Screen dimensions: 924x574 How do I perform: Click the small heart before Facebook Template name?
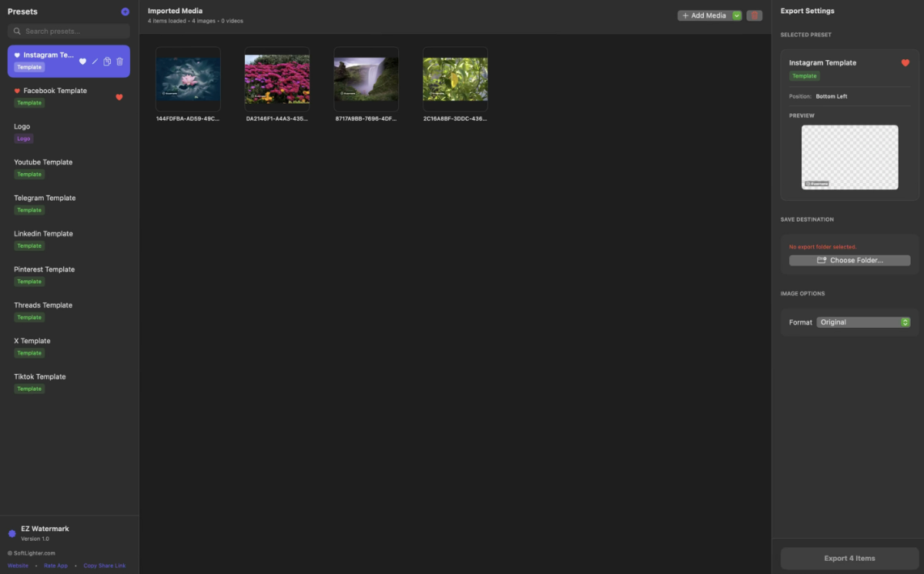[x=17, y=91]
